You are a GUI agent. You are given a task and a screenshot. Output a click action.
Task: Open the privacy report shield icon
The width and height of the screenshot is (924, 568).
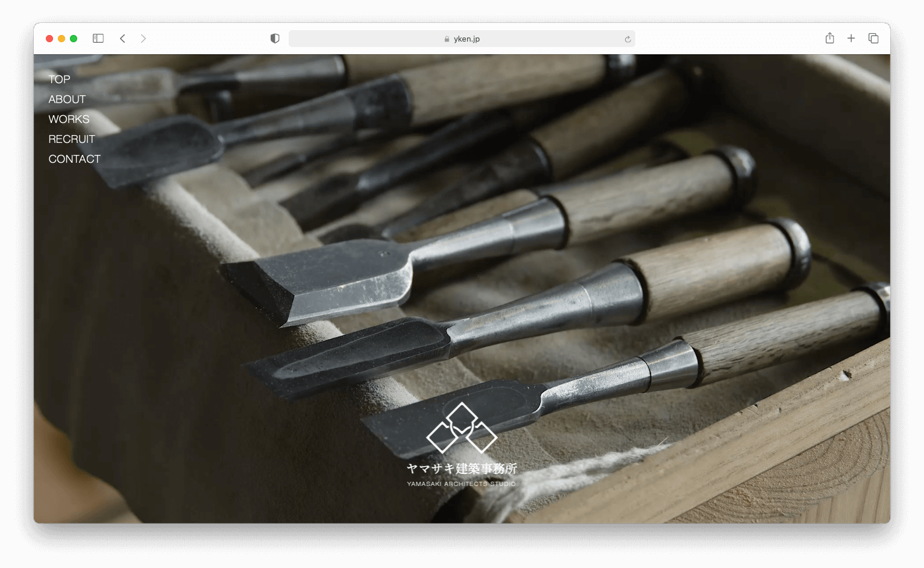275,39
